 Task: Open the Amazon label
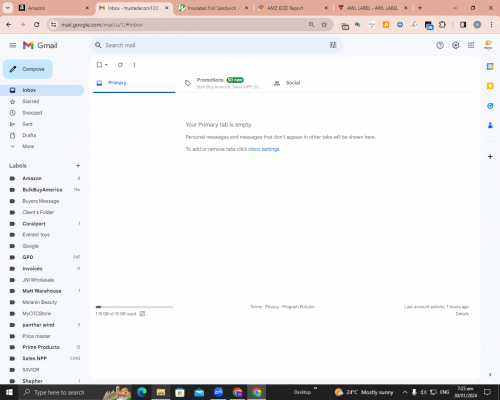click(42, 178)
